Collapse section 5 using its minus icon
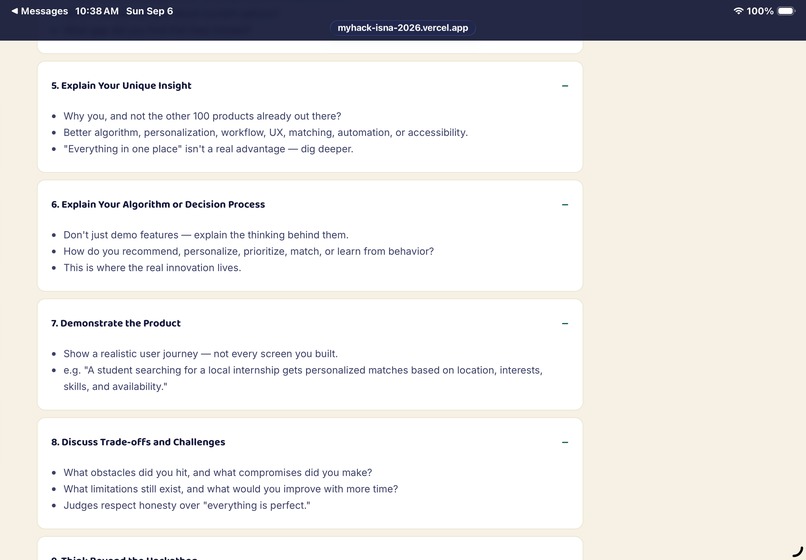 point(565,86)
